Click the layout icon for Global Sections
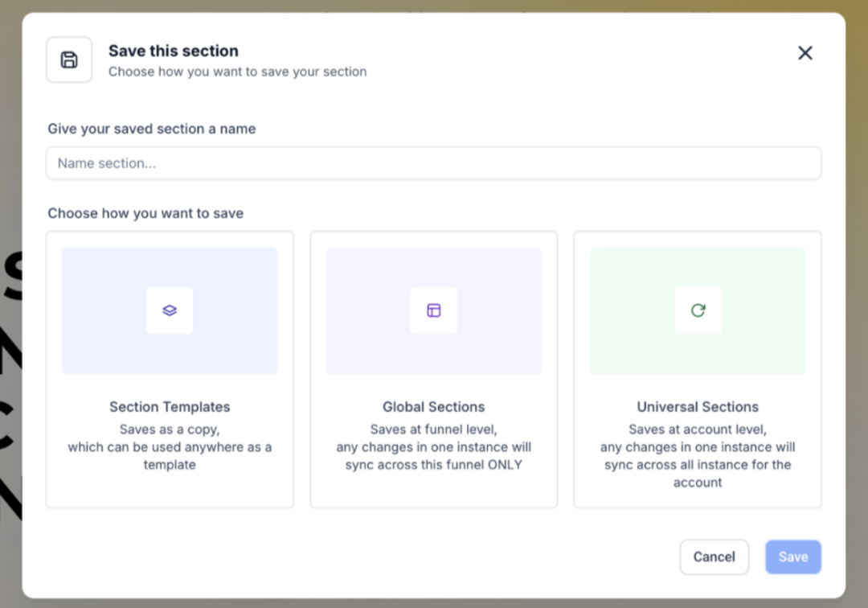 click(x=434, y=310)
